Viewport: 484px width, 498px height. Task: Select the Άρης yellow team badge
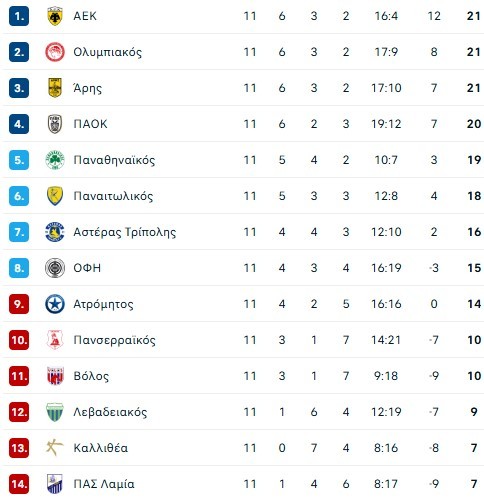click(55, 88)
